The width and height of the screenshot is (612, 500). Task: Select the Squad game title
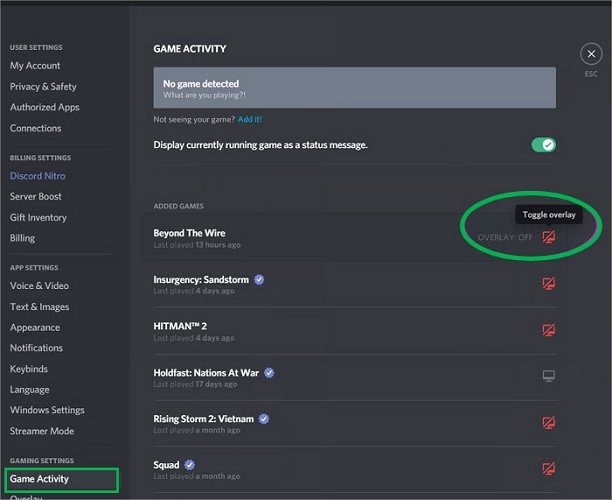[166, 465]
